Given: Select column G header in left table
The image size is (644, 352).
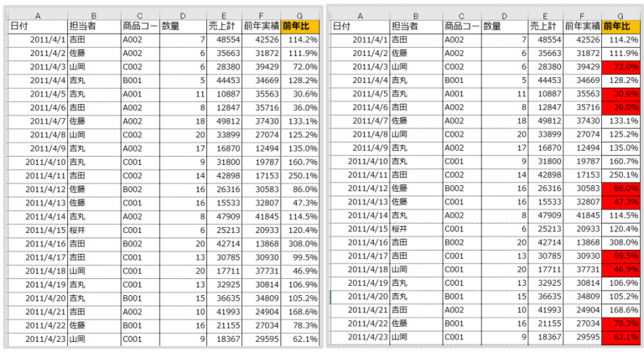Looking at the screenshot, I should 300,16.
